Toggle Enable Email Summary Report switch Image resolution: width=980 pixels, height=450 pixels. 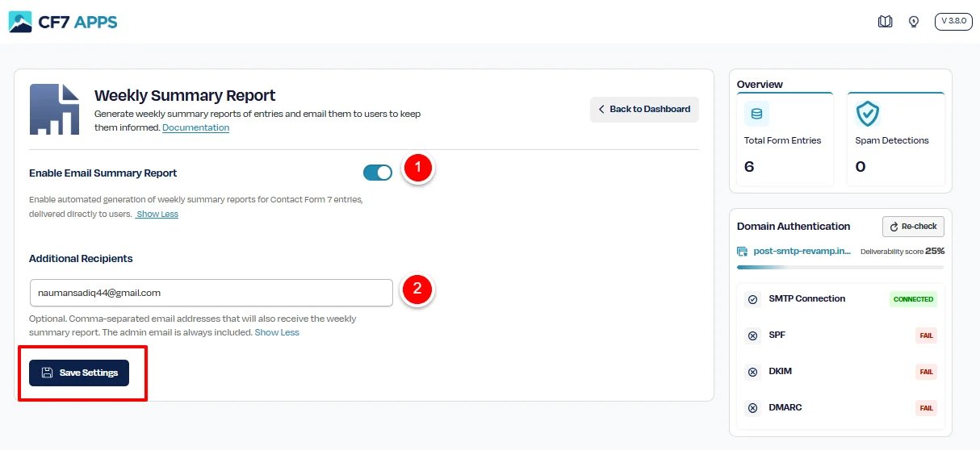(x=377, y=173)
